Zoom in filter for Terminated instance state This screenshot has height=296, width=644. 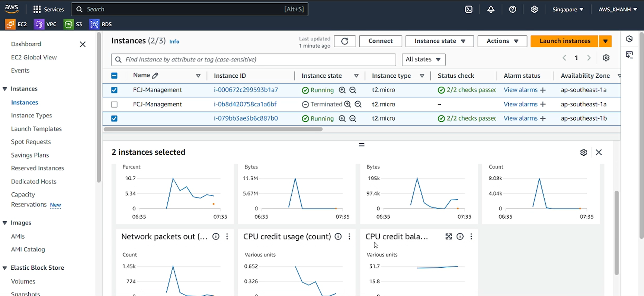[347, 104]
